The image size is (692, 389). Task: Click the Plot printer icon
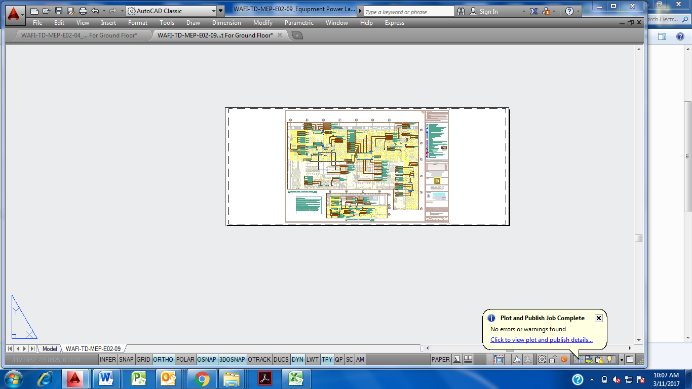point(83,11)
